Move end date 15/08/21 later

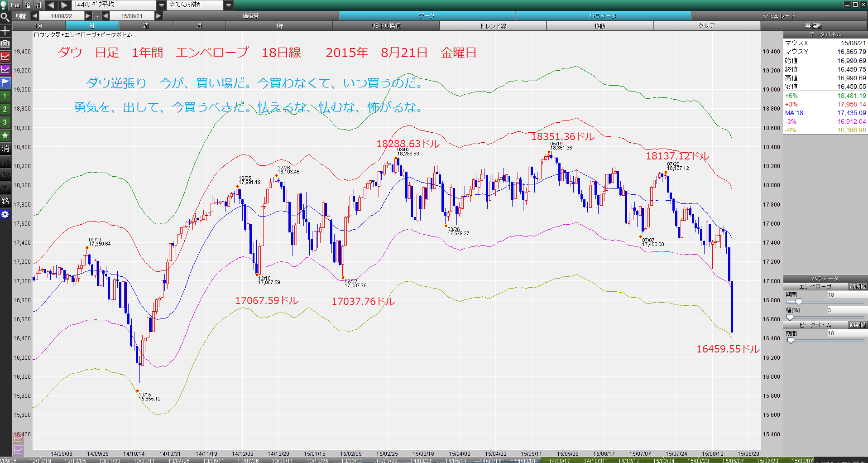coord(158,16)
